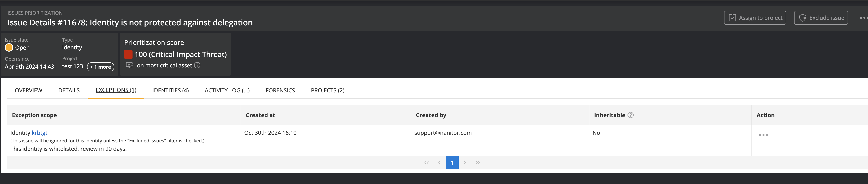Switch to the Forensics tab
Image resolution: width=868 pixels, height=184 pixels.
click(x=280, y=90)
